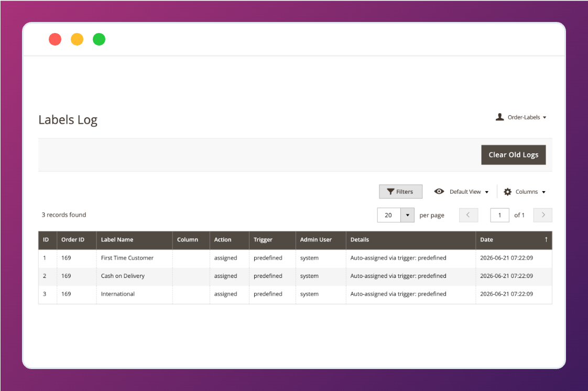Click the Clear Old Logs button
Image resolution: width=588 pixels, height=391 pixels.
tap(513, 155)
